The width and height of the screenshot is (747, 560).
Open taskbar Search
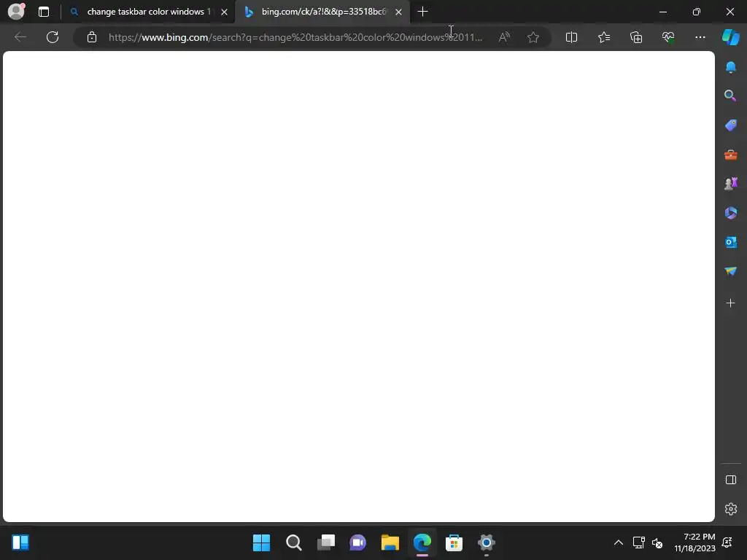click(294, 542)
